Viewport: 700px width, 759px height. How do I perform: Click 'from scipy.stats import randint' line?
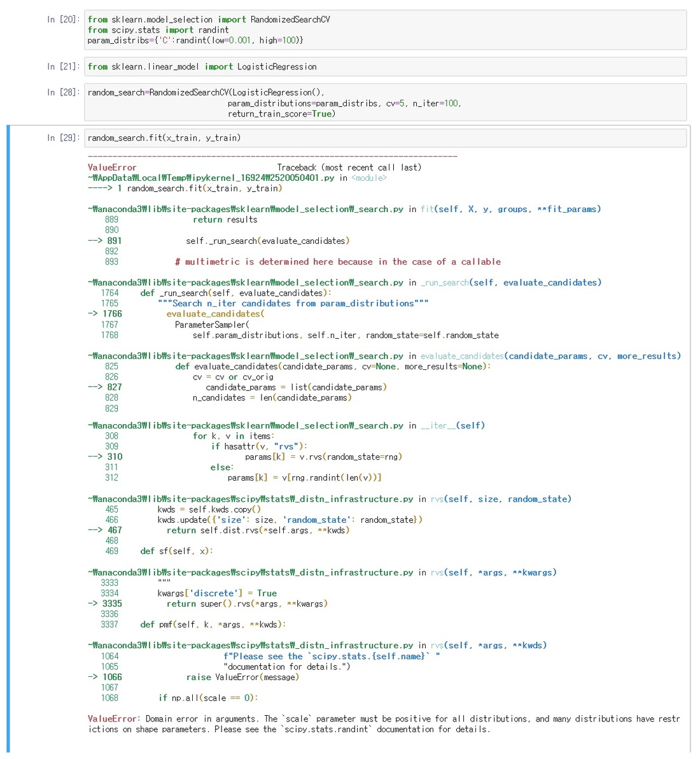click(158, 30)
